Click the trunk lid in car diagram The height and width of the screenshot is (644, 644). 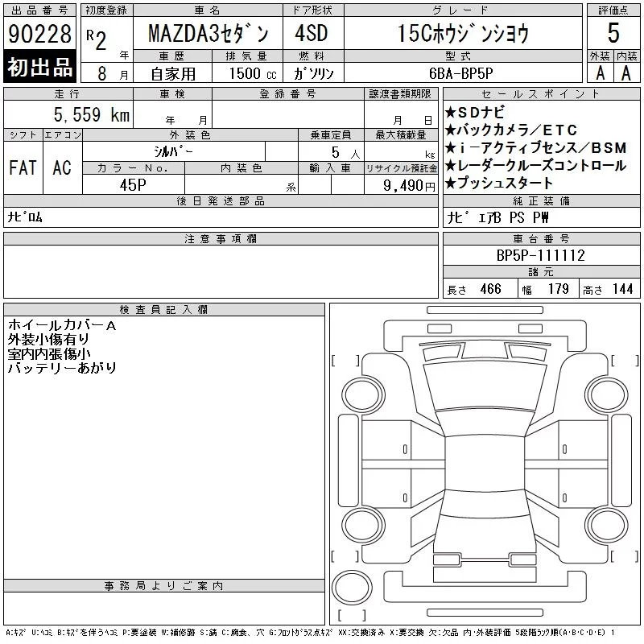[x=485, y=535]
